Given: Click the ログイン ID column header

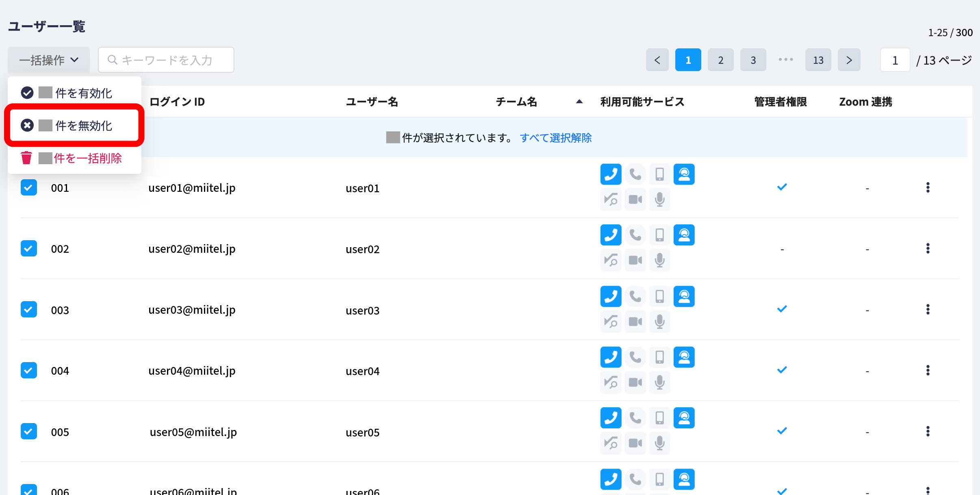Looking at the screenshot, I should pos(177,102).
